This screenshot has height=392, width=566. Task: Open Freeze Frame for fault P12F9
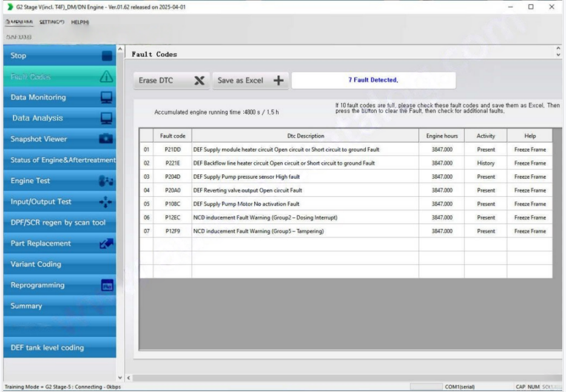530,231
